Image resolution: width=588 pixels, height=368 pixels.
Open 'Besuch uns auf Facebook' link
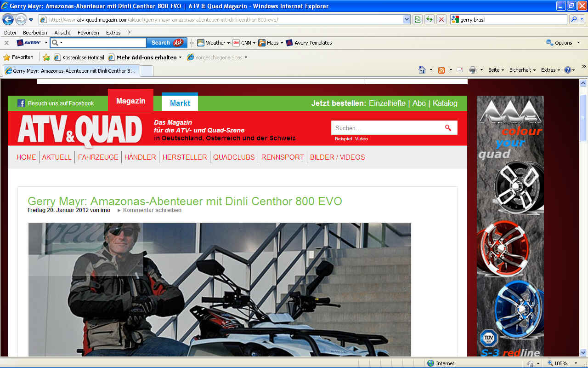61,103
